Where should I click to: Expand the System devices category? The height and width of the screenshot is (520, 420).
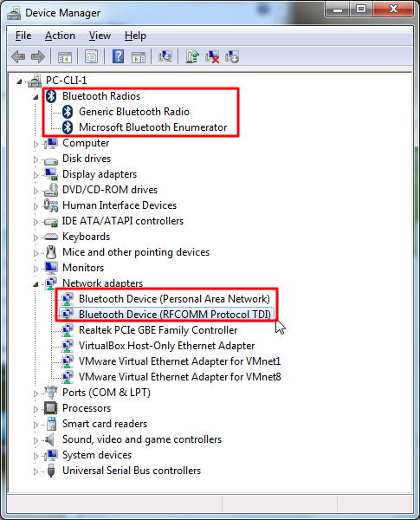pos(36,456)
